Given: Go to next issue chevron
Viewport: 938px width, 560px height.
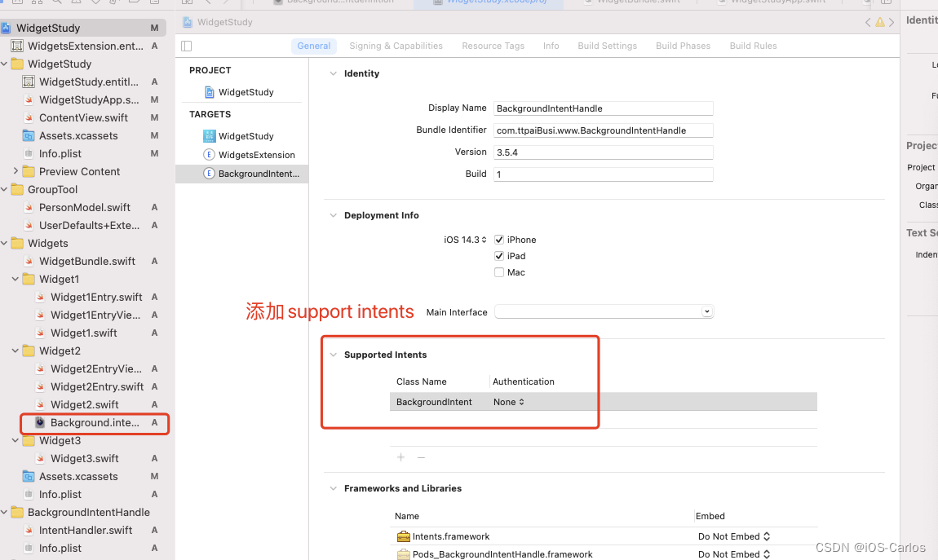Looking at the screenshot, I should pos(892,22).
